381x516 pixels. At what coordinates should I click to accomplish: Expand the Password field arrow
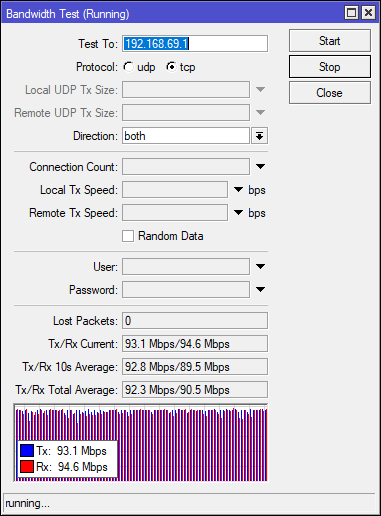[260, 289]
